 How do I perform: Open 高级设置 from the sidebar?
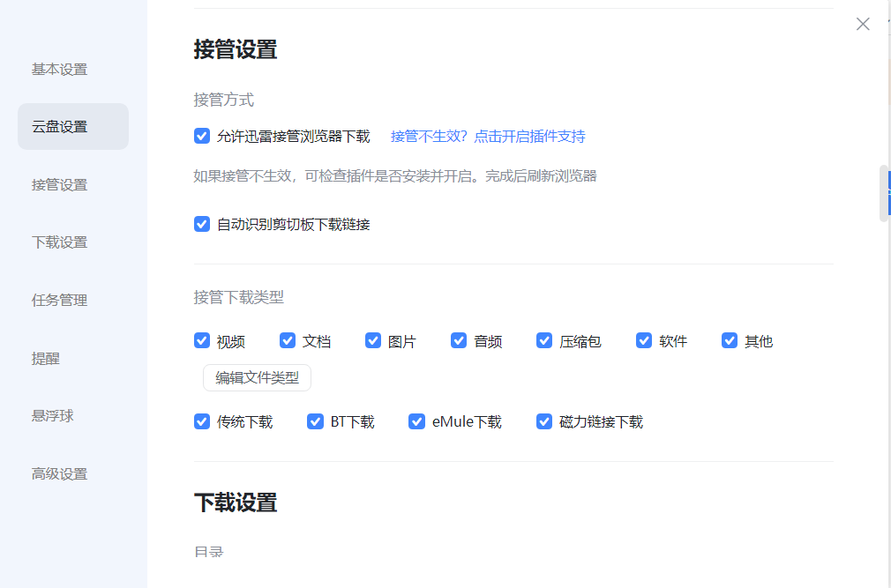58,473
